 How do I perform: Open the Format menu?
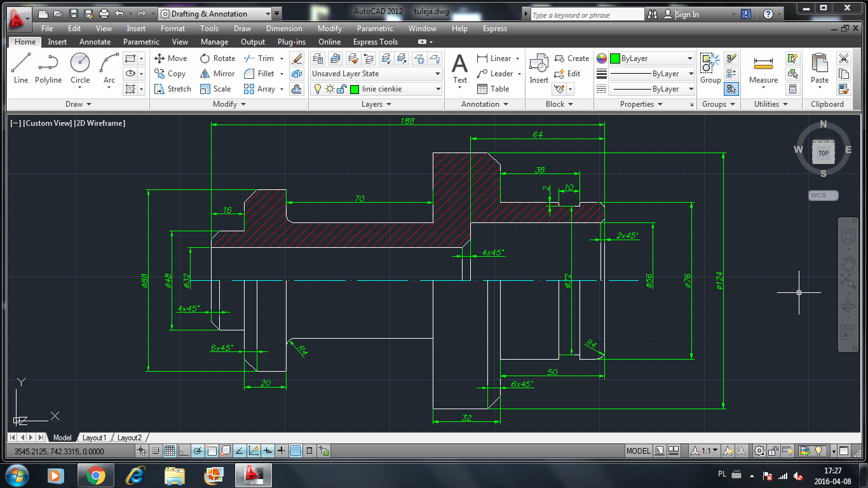coord(173,29)
